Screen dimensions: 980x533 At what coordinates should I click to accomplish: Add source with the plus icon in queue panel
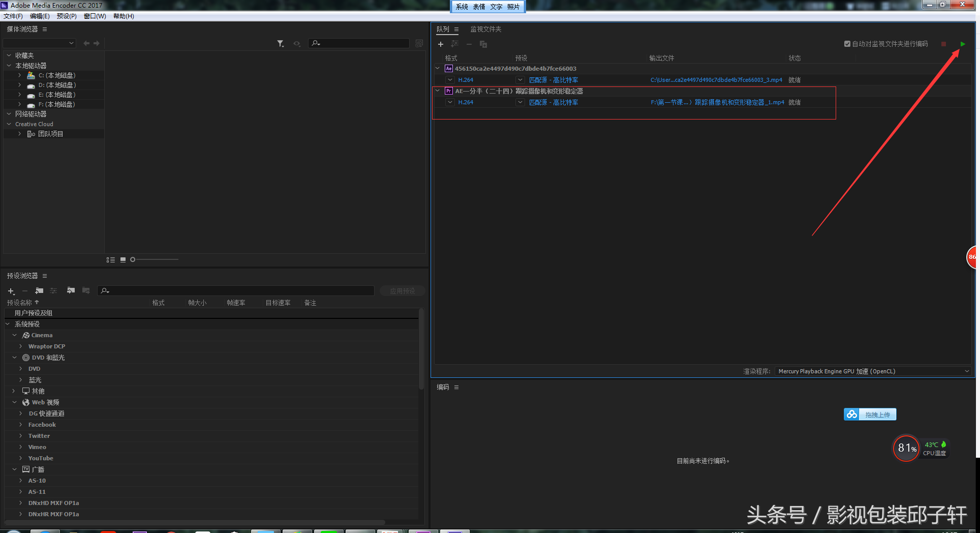[x=441, y=44]
